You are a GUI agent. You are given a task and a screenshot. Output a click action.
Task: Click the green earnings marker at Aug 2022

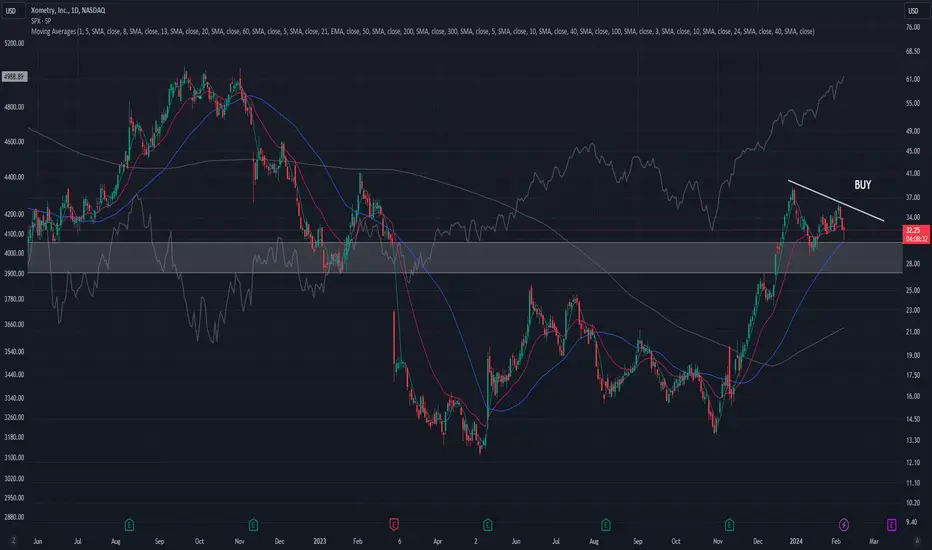[x=129, y=524]
